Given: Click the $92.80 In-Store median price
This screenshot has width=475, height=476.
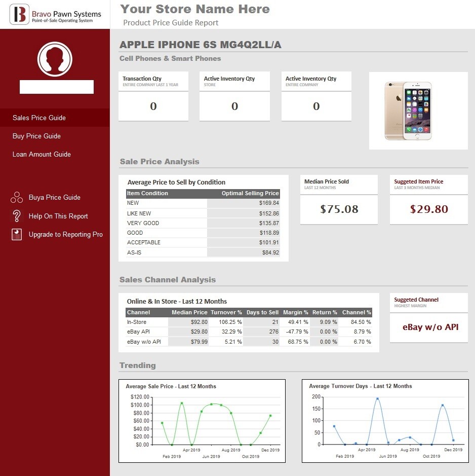Looking at the screenshot, I should pyautogui.click(x=199, y=322).
